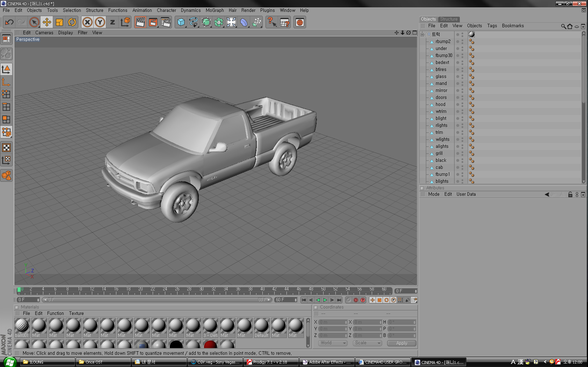This screenshot has height=367, width=588.
Task: Open the viewport Cameras menu
Action: pyautogui.click(x=44, y=33)
